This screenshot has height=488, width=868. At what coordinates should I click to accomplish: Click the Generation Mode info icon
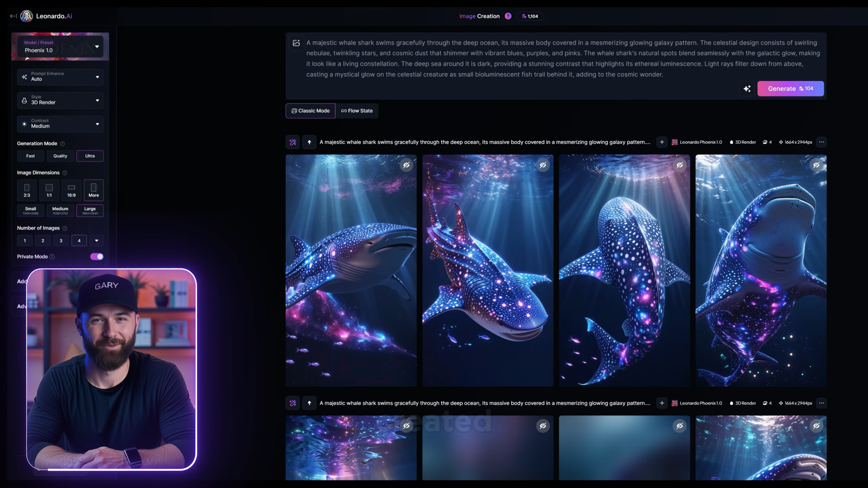tap(62, 144)
